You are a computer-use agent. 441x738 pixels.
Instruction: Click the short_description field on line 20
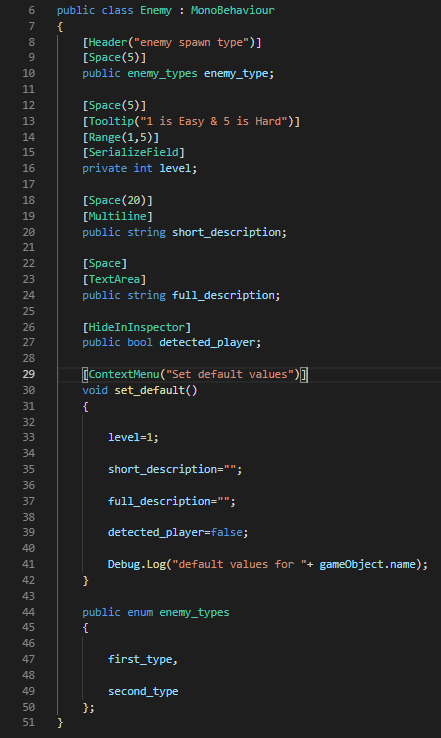coord(226,233)
